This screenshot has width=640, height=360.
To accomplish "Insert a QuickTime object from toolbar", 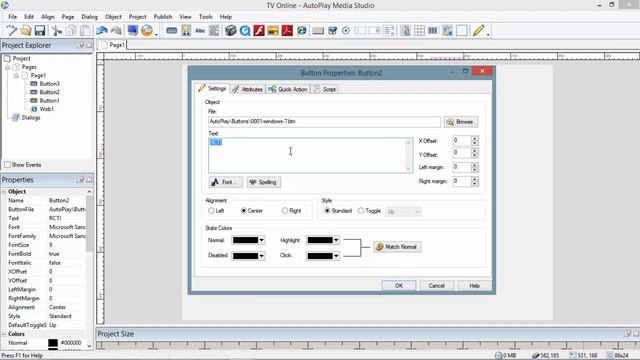I will click(245, 31).
